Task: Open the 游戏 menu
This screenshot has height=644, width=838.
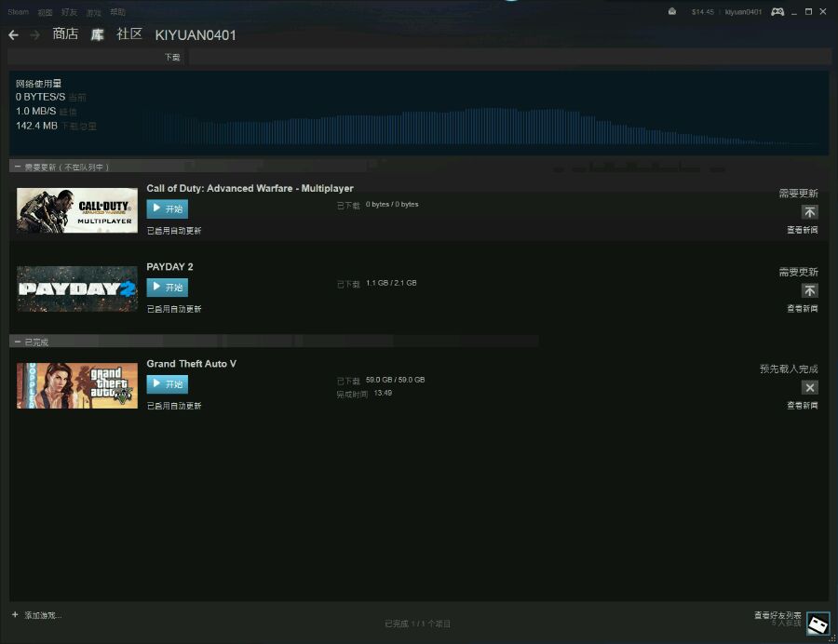Action: tap(93, 12)
